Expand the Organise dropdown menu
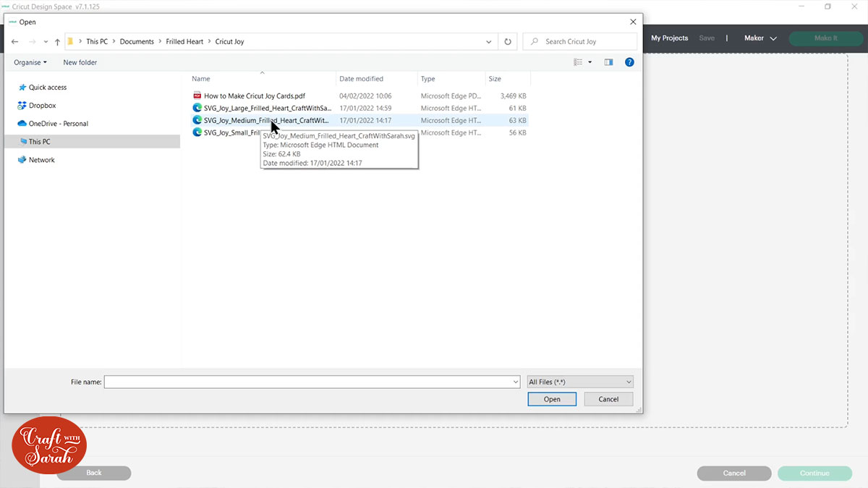Screen dimensions: 868x488 click(30, 62)
